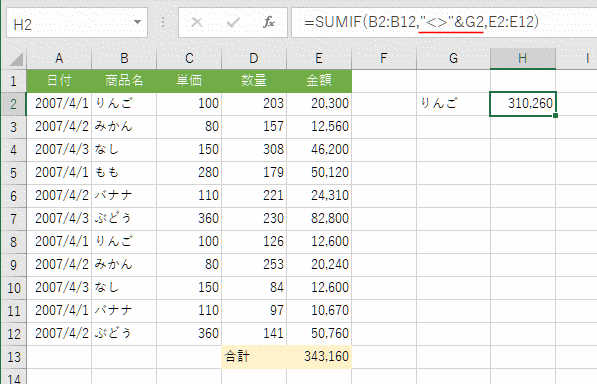The height and width of the screenshot is (384, 597).
Task: Select row 5 header
Action: point(14,173)
